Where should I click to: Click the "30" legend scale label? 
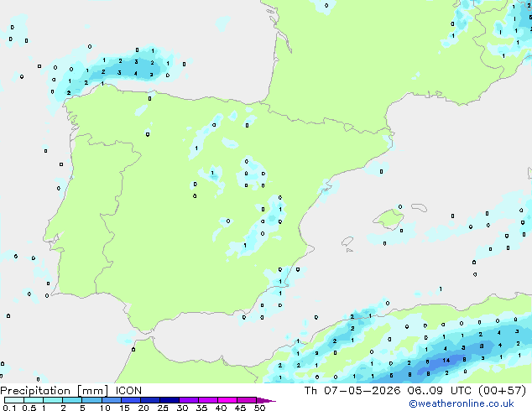click(182, 408)
